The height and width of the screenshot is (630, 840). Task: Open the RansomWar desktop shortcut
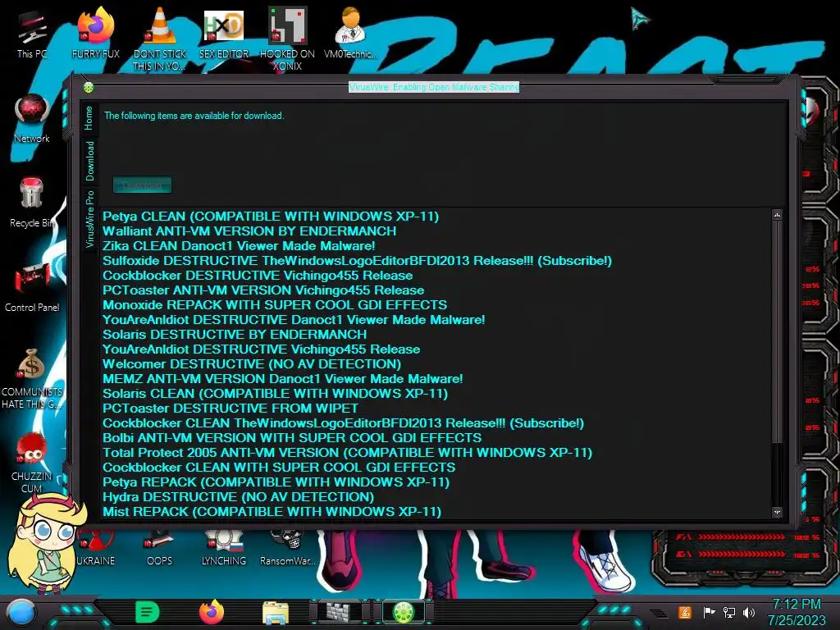pyautogui.click(x=287, y=546)
